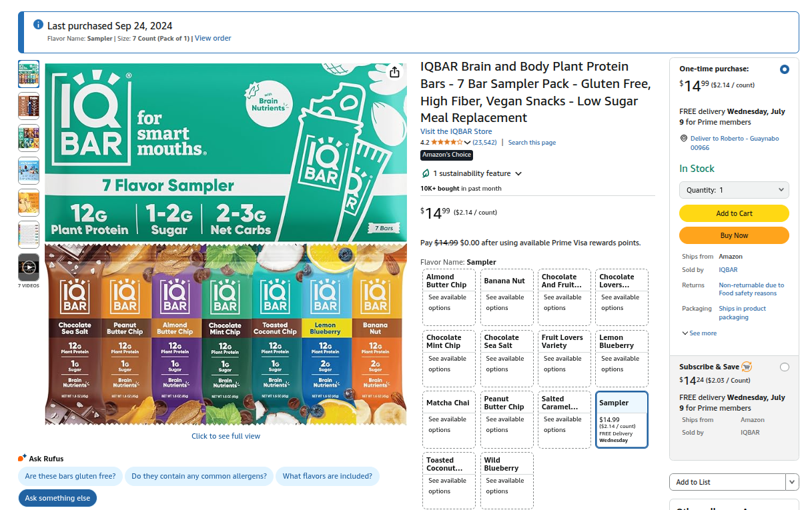Select the first product thumbnail image
This screenshot has width=812, height=510.
coord(29,74)
